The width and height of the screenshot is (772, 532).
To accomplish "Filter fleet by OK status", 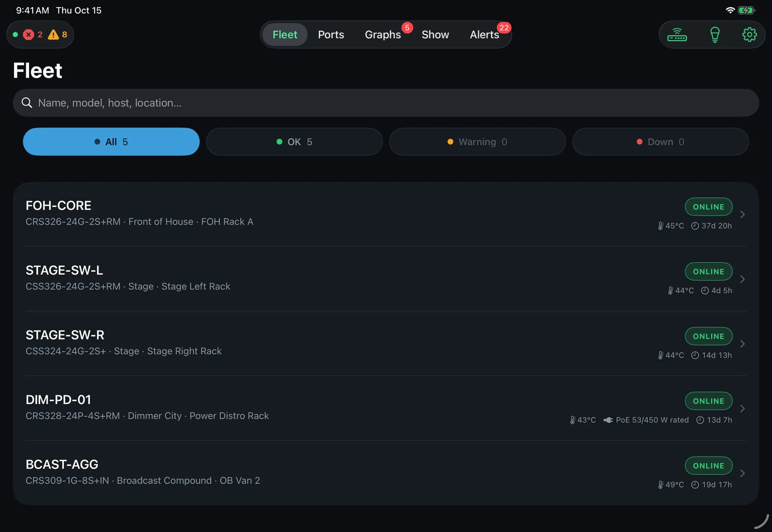I will [294, 142].
